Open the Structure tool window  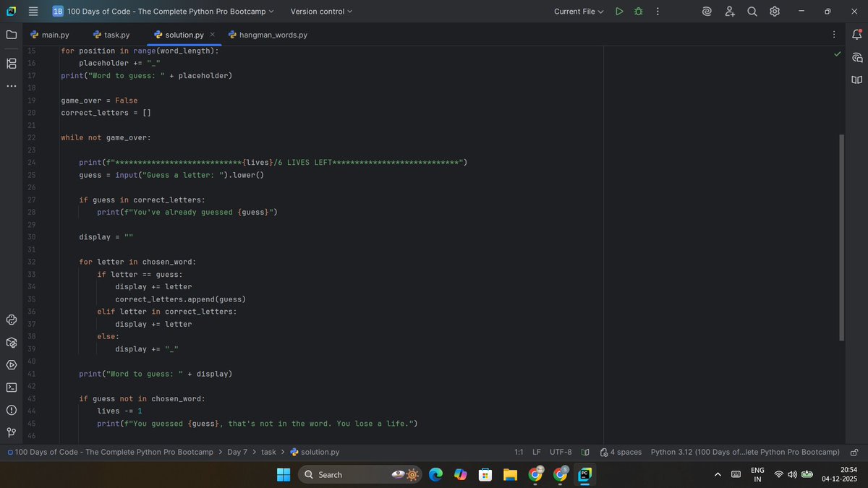tap(11, 63)
